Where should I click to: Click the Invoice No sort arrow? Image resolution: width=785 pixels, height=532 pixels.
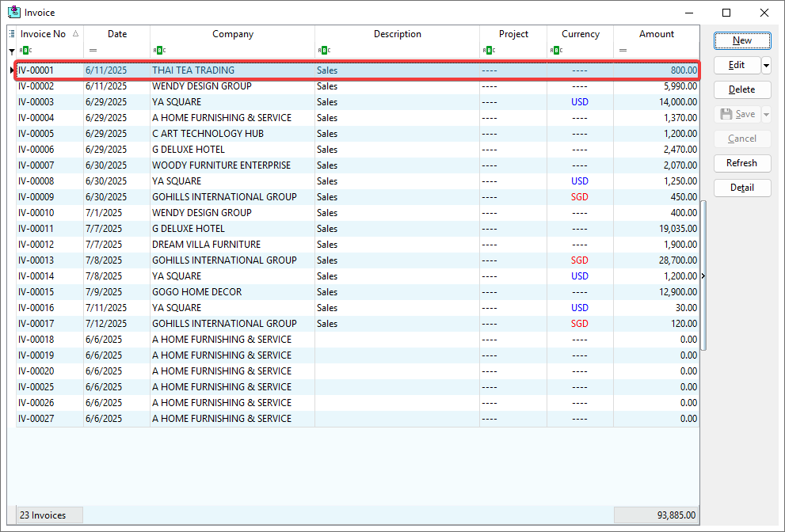(x=75, y=33)
